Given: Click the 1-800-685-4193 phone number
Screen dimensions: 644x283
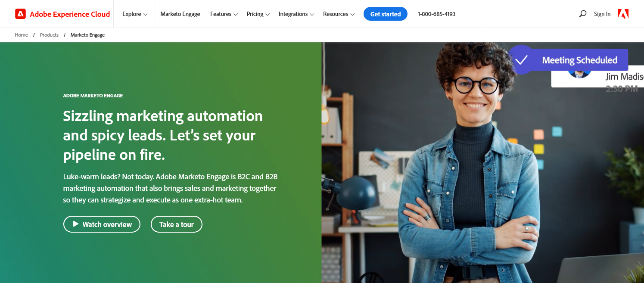Looking at the screenshot, I should (436, 14).
